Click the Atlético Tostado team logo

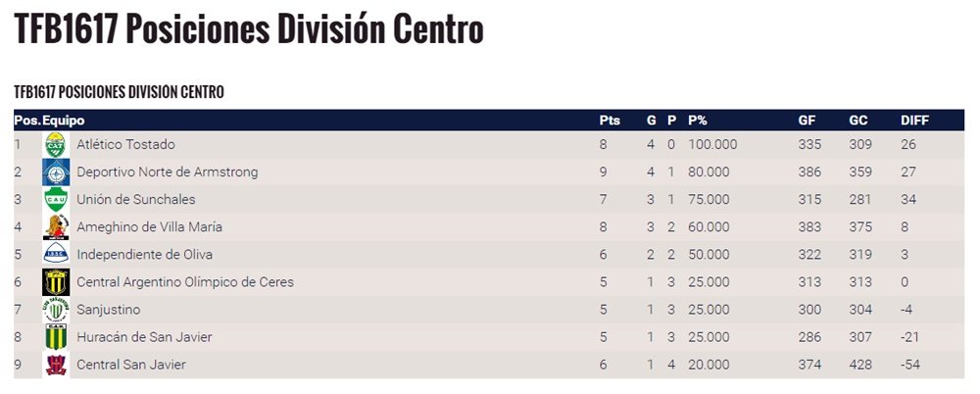(56, 145)
